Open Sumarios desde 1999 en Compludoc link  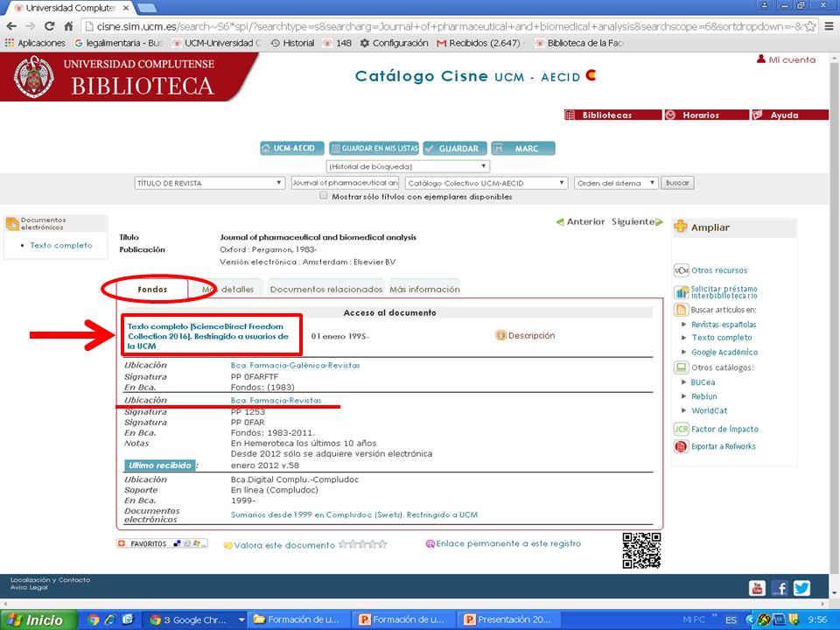click(354, 514)
